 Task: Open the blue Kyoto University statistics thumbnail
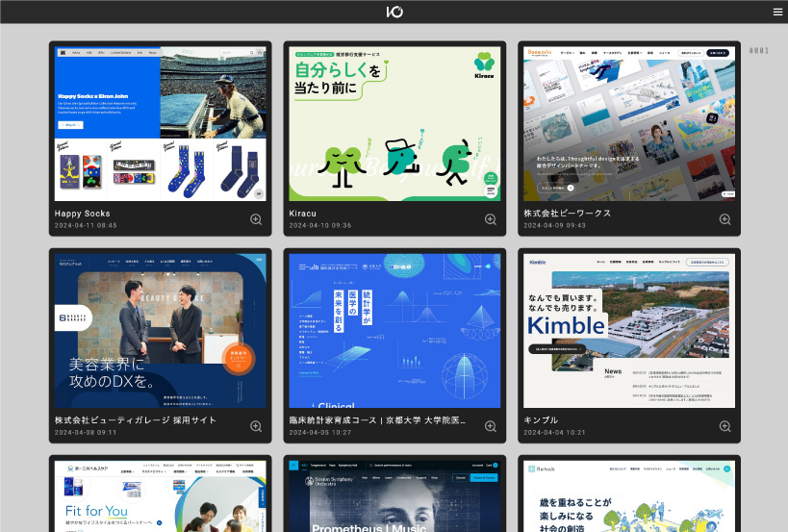pos(394,331)
